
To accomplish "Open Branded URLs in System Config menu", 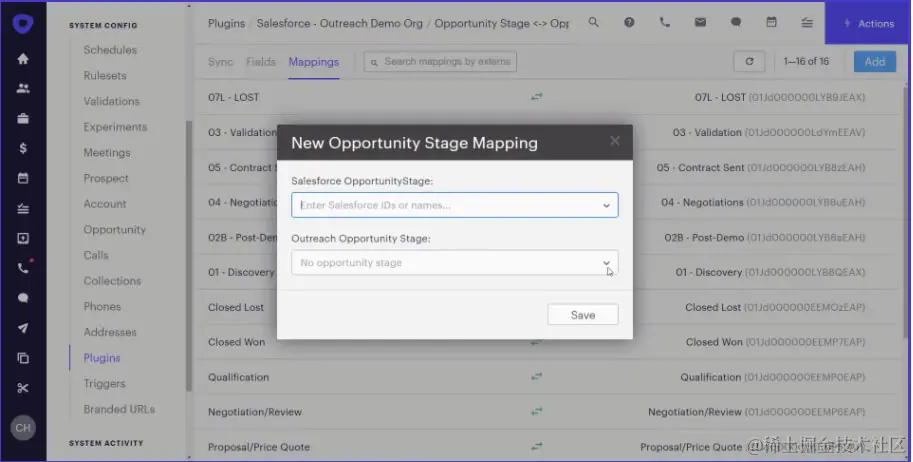I will (119, 409).
